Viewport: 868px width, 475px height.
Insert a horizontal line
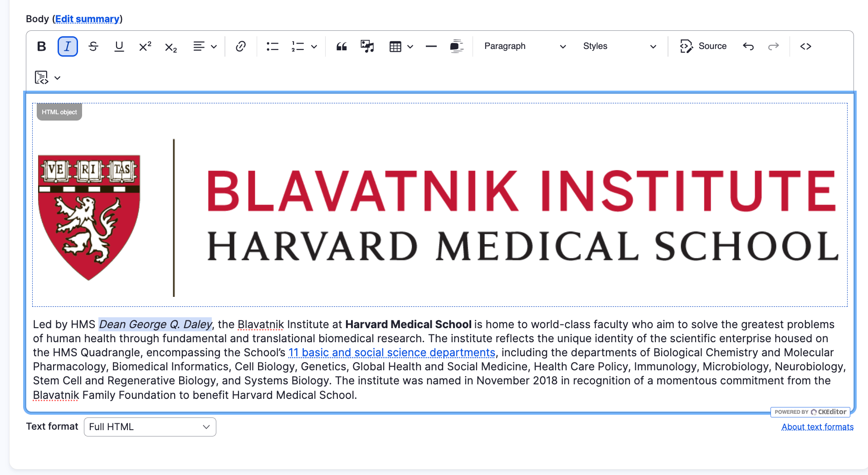coord(431,46)
